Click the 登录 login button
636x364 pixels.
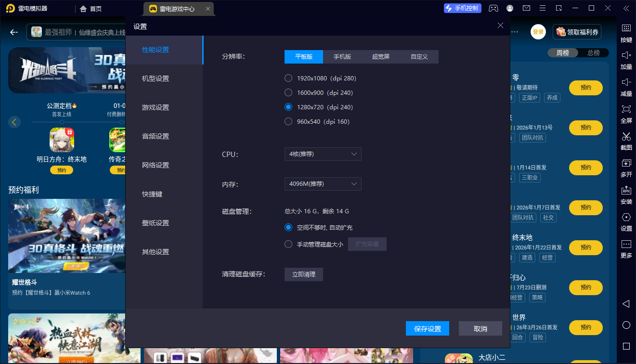point(538,32)
